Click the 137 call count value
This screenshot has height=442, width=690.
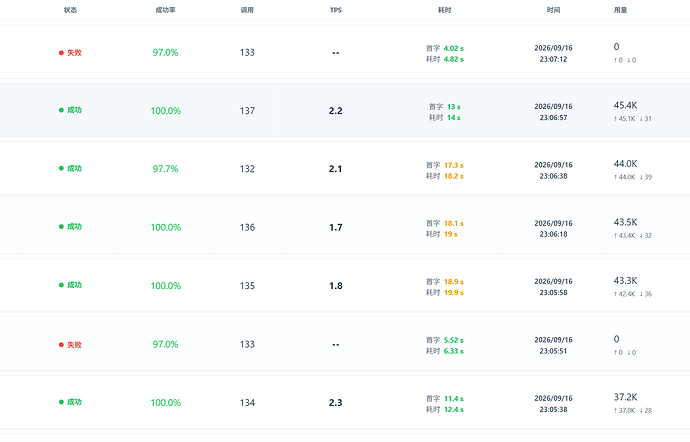(247, 111)
